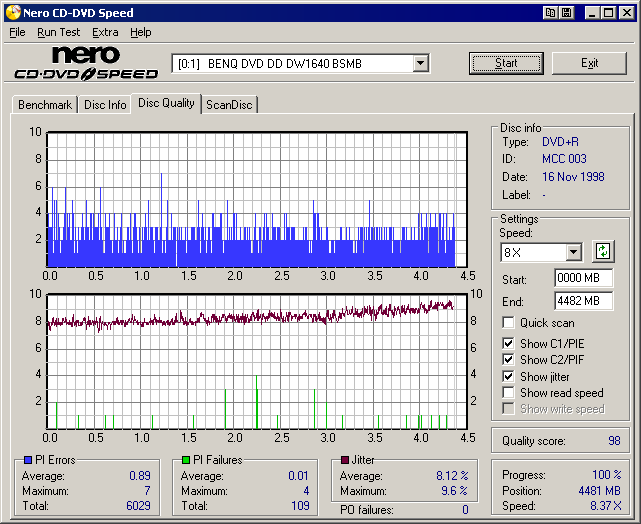
Task: Switch to the ScanDisc tab
Action: [229, 105]
